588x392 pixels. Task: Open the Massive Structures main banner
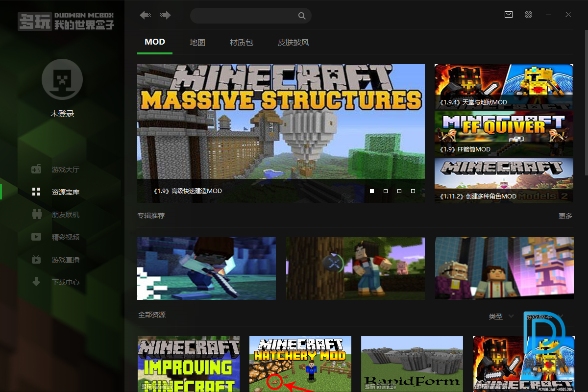(x=281, y=133)
